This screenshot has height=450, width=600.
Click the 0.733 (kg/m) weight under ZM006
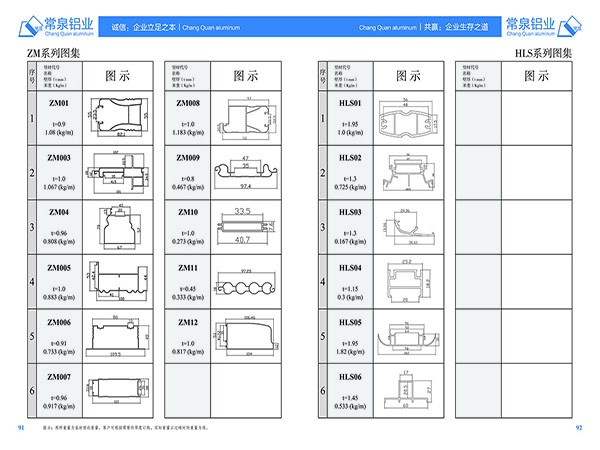pos(59,352)
